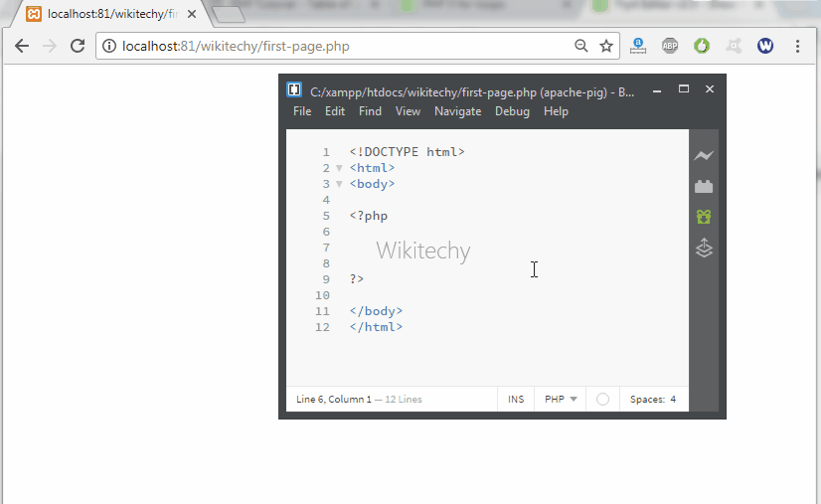Open the PHP language mode dropdown
This screenshot has width=821, height=504.
[x=561, y=399]
